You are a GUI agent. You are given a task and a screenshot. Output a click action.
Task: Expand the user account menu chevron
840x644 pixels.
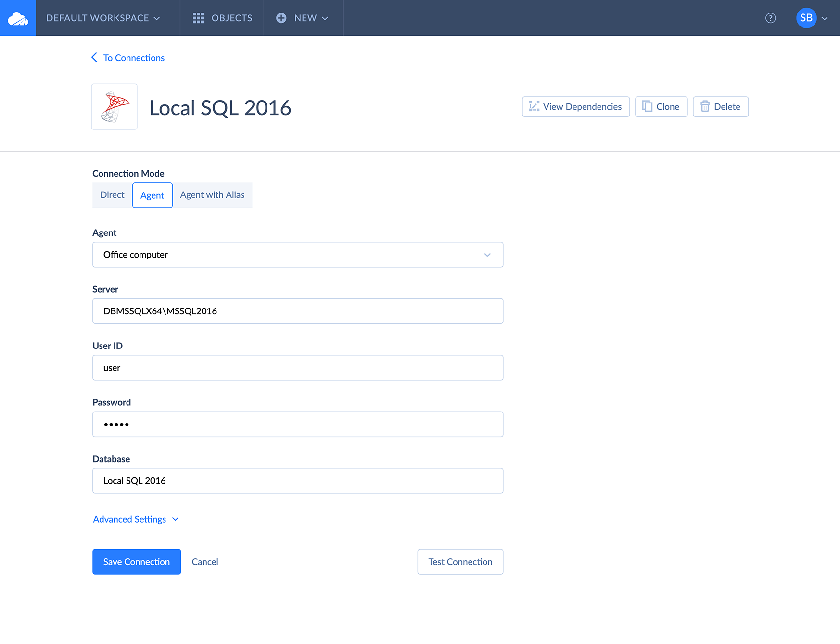pyautogui.click(x=825, y=18)
